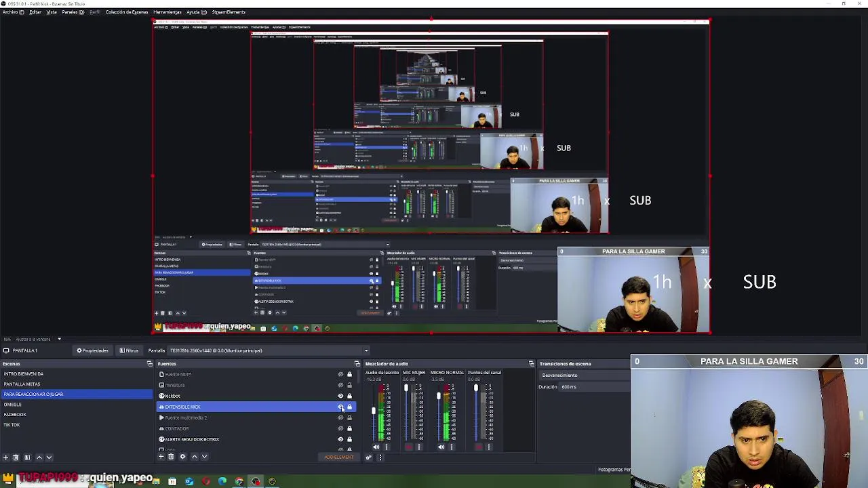The height and width of the screenshot is (488, 868).
Task: Undock the Escenas panel
Action: pos(150,364)
